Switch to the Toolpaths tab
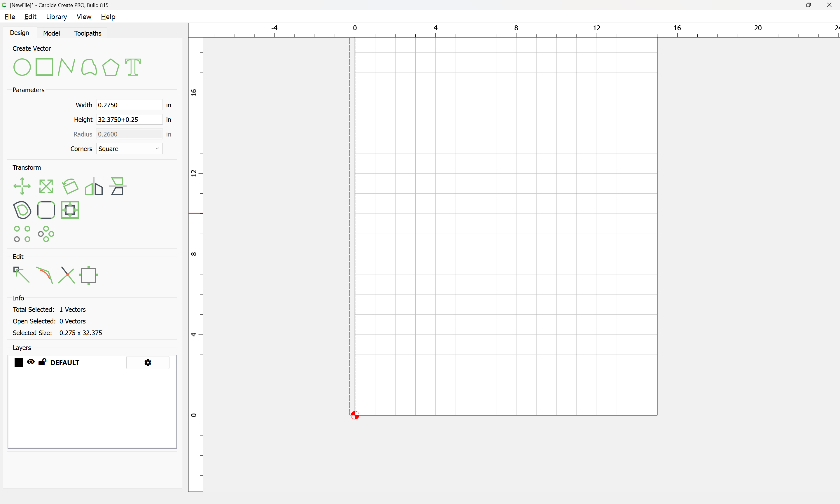The image size is (840, 504). 87,33
